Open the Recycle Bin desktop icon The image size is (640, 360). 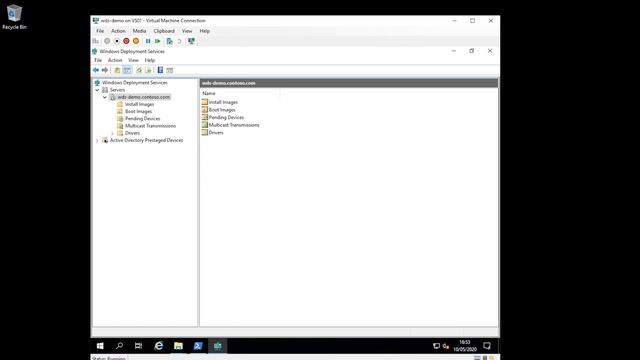(14, 17)
